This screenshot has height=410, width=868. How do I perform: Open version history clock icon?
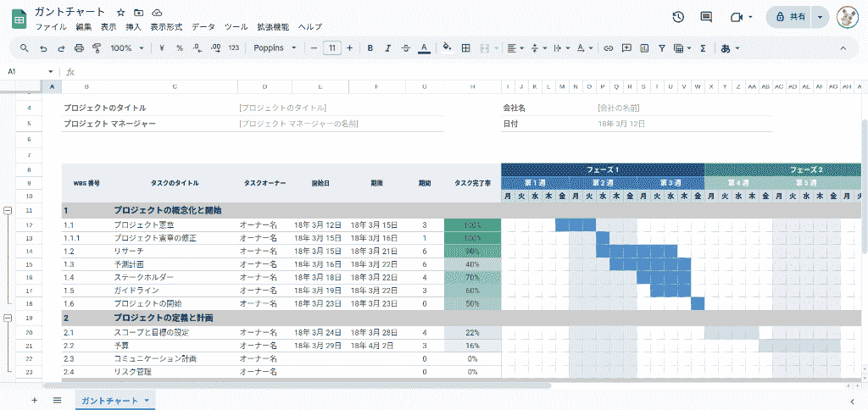[678, 17]
